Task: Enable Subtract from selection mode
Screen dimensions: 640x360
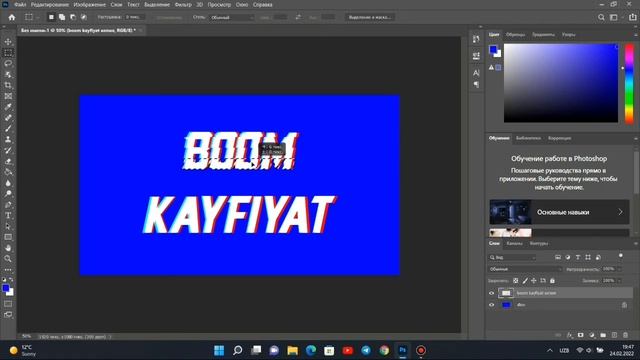Action: pyautogui.click(x=73, y=17)
